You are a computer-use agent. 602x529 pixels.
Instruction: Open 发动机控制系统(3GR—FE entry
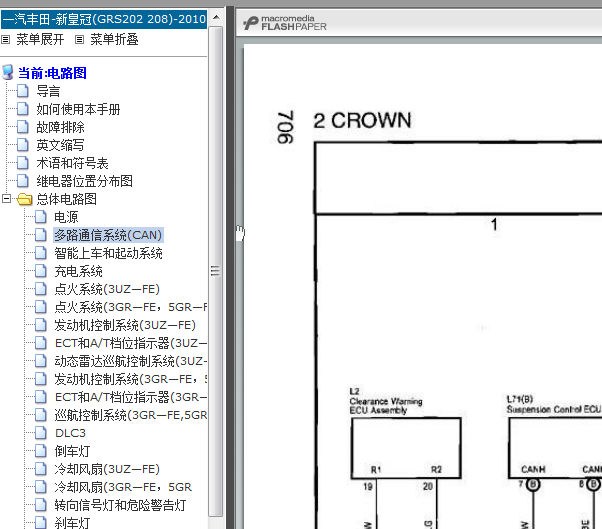(x=131, y=379)
